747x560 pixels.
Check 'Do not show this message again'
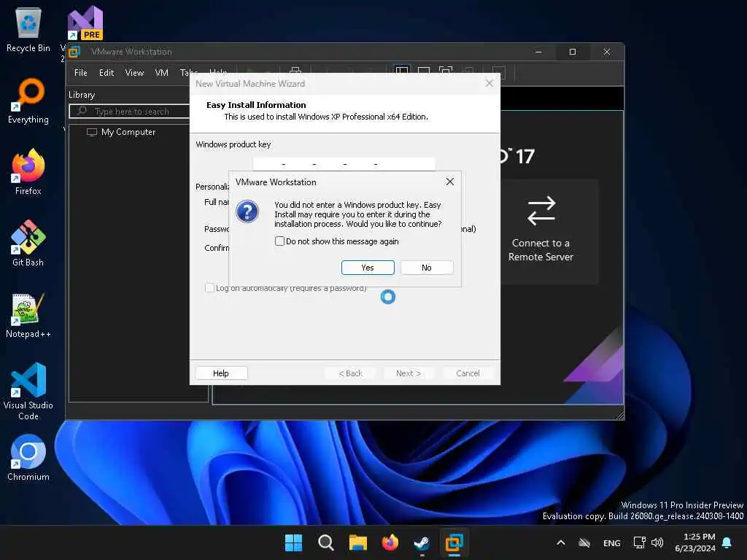[279, 241]
